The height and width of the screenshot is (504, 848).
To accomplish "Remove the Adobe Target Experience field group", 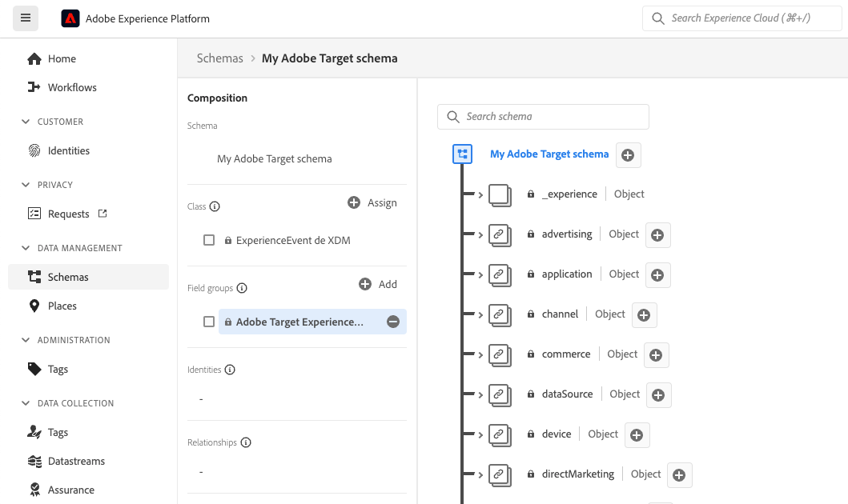I will pyautogui.click(x=393, y=322).
